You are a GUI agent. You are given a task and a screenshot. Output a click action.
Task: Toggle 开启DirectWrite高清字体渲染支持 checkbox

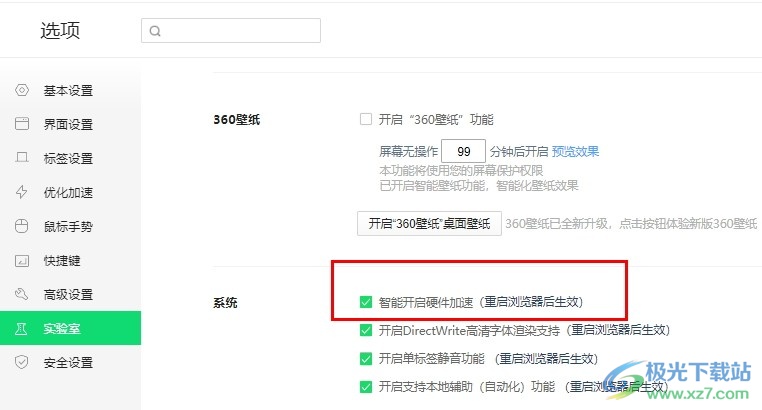(366, 330)
